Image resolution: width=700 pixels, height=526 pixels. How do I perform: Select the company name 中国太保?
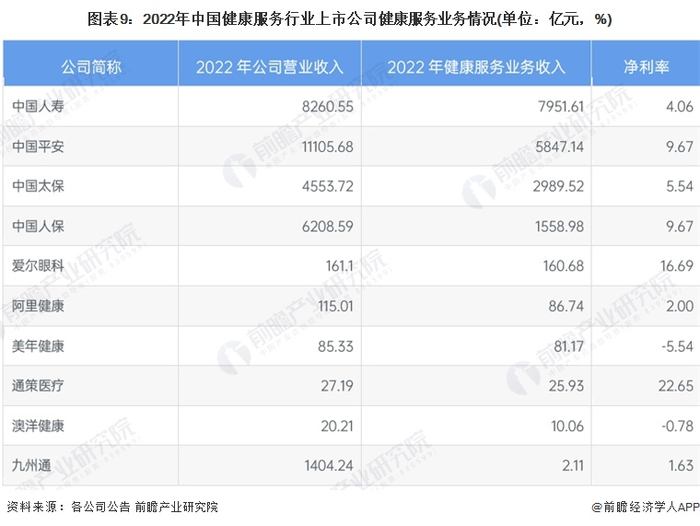[38, 186]
